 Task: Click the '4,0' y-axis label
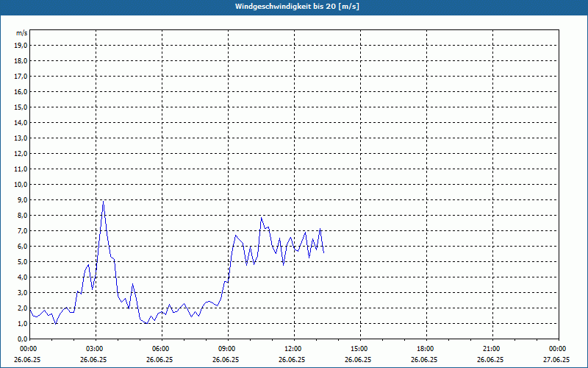click(23, 277)
